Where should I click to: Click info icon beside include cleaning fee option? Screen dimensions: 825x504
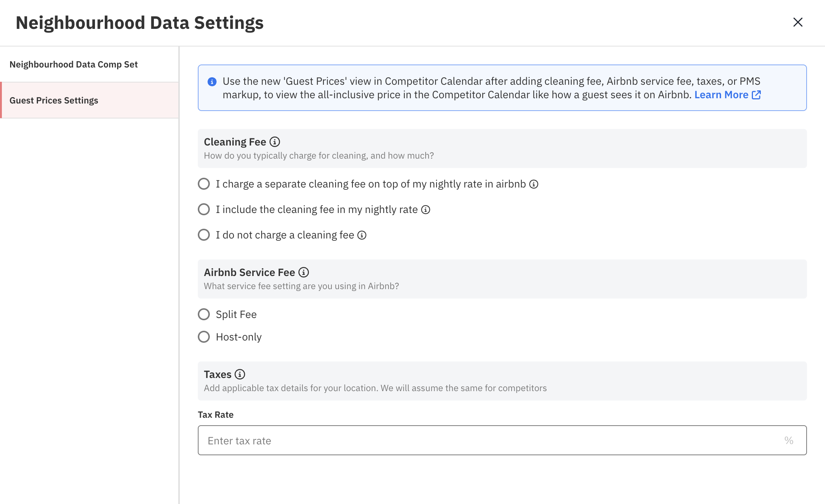[x=426, y=210]
